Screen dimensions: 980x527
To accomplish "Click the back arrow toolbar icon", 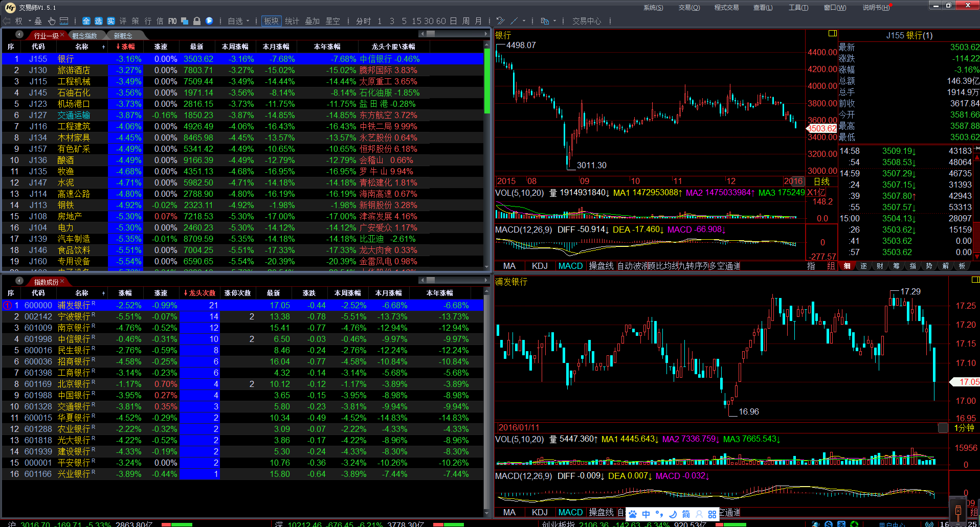I will [7, 21].
